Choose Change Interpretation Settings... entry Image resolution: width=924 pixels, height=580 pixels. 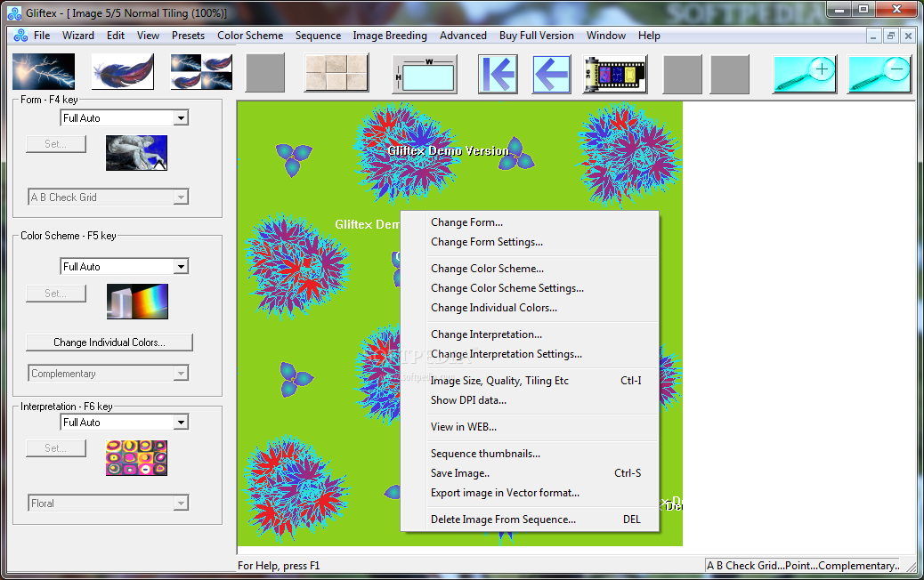point(529,354)
